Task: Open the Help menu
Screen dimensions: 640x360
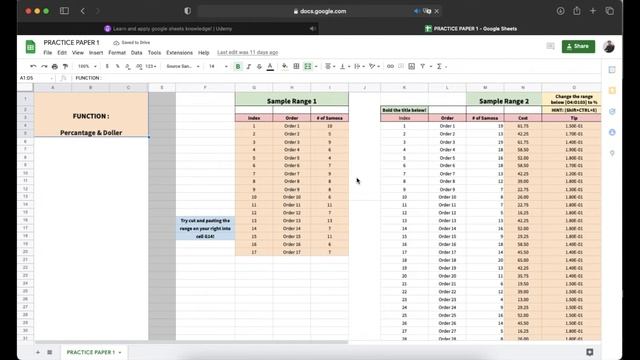Action: (204, 53)
